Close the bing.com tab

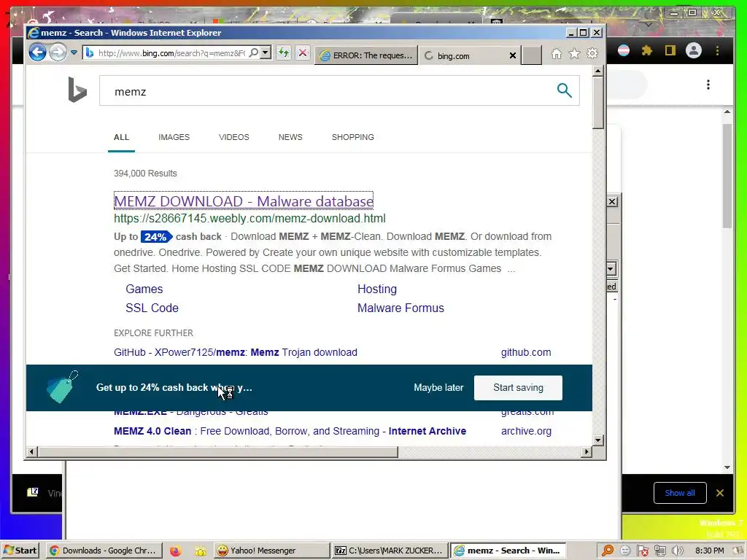pyautogui.click(x=513, y=55)
